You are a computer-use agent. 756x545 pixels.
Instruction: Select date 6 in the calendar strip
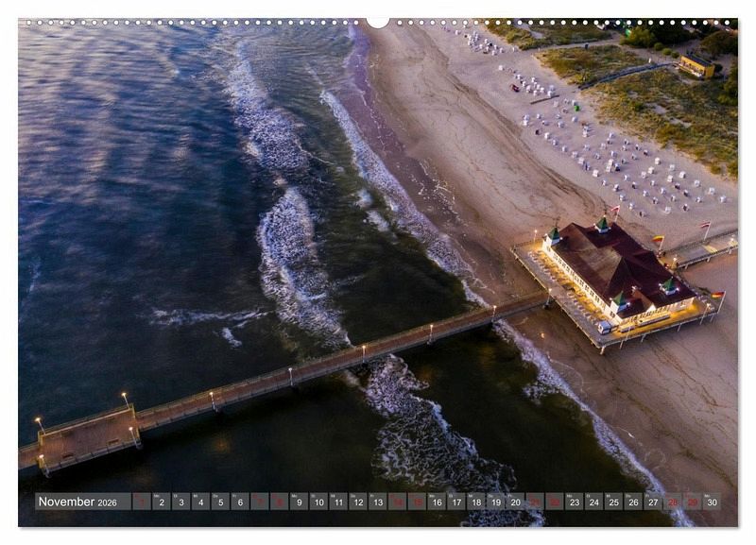coord(240,502)
